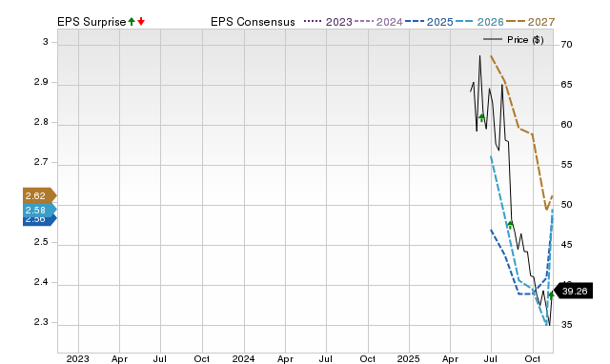Click the Price ($) legend entry
Viewport: 610px width, 364px height.
coord(514,40)
